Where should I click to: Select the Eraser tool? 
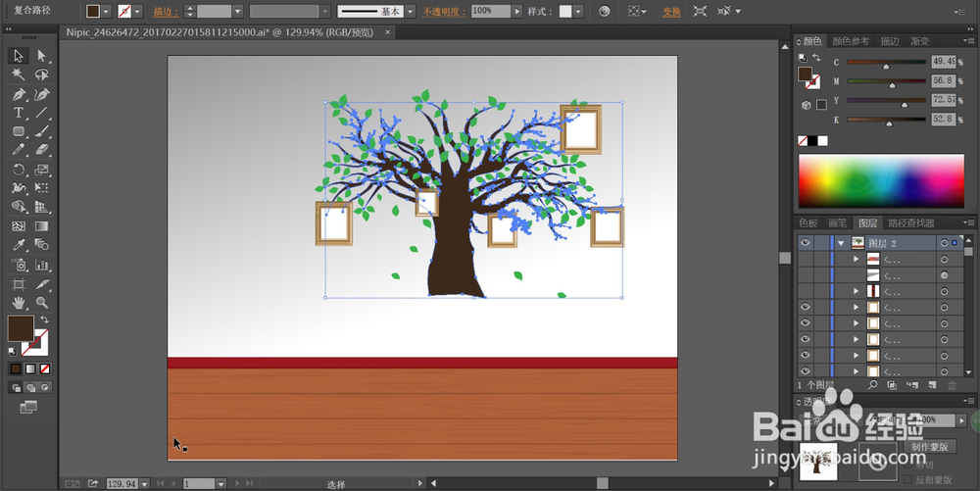(42, 150)
